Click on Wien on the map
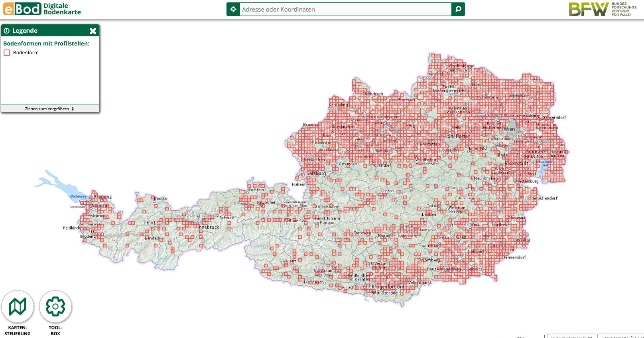 pos(509,129)
